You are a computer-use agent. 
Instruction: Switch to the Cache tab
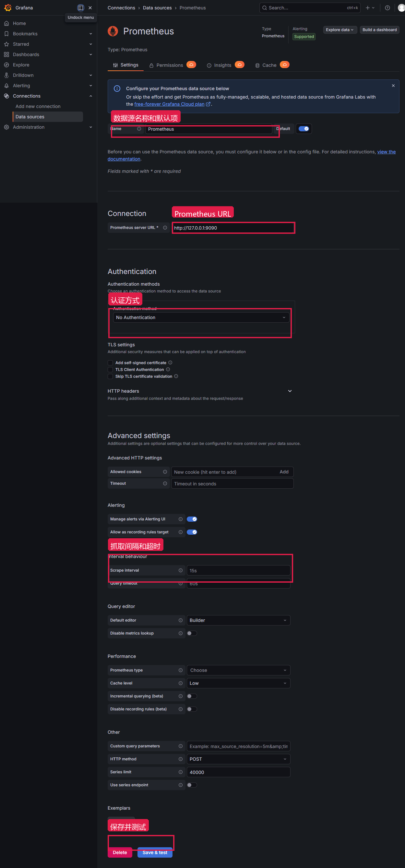pyautogui.click(x=272, y=65)
